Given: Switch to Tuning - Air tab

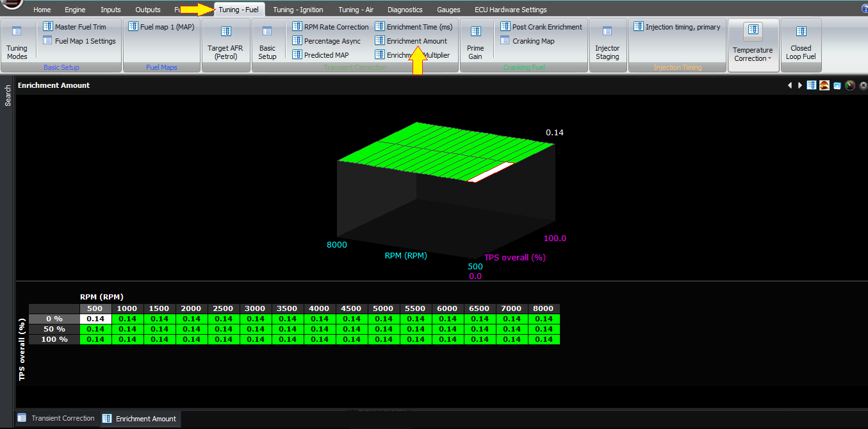Looking at the screenshot, I should pos(356,10).
